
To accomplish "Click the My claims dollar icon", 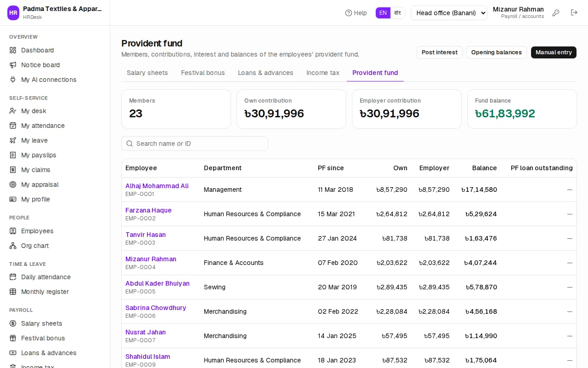I will point(13,170).
